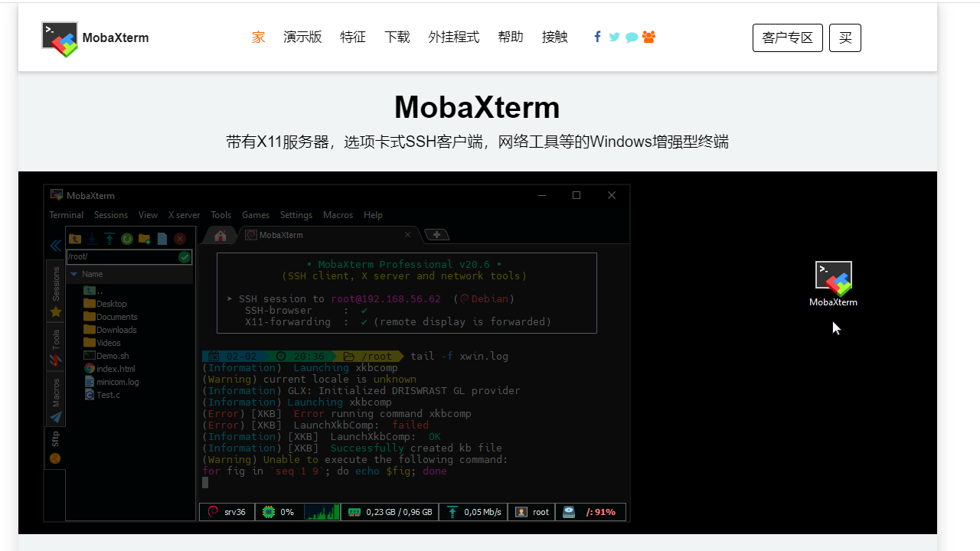The width and height of the screenshot is (980, 551).
Task: Open the Macros sidebar via paper-plane icon
Action: click(55, 417)
